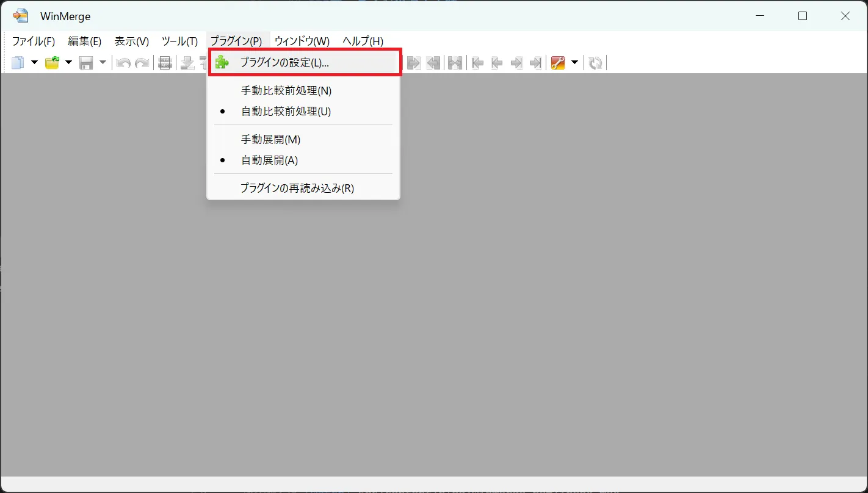
Task: Click the Save floppy disk icon
Action: click(x=86, y=62)
